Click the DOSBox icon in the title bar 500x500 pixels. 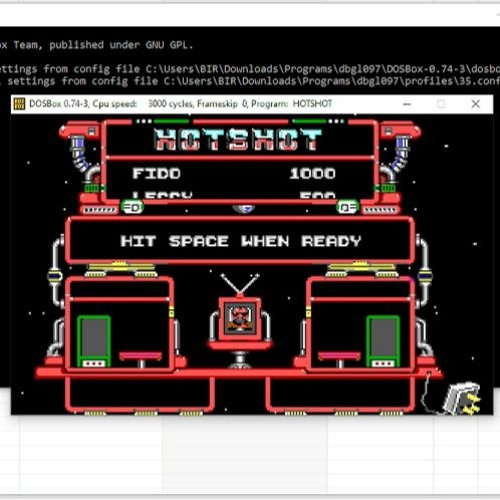coord(19,104)
